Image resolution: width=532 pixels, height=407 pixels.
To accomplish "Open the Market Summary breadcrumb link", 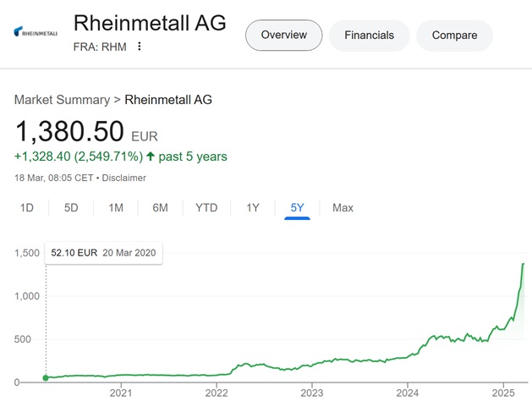I will tap(62, 100).
